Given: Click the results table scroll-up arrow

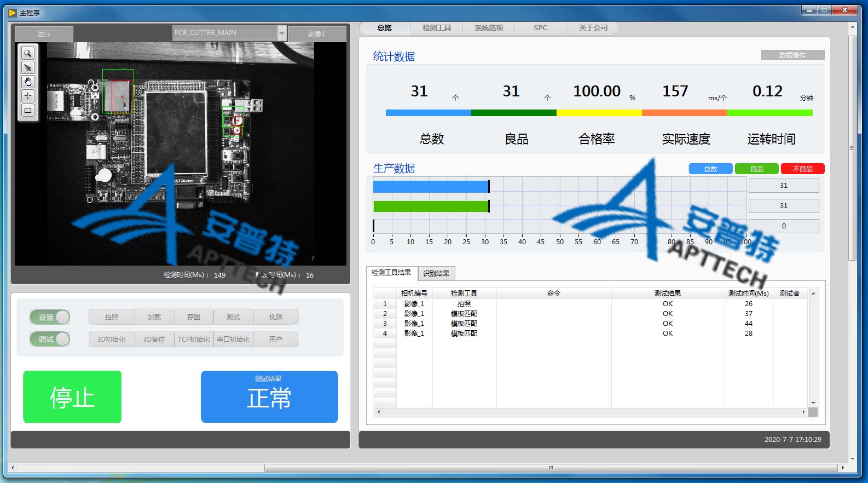Looking at the screenshot, I should pos(813,294).
